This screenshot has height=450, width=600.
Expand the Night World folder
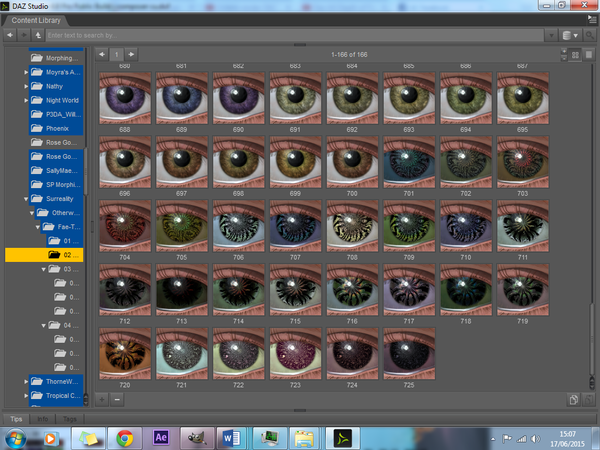pos(26,100)
